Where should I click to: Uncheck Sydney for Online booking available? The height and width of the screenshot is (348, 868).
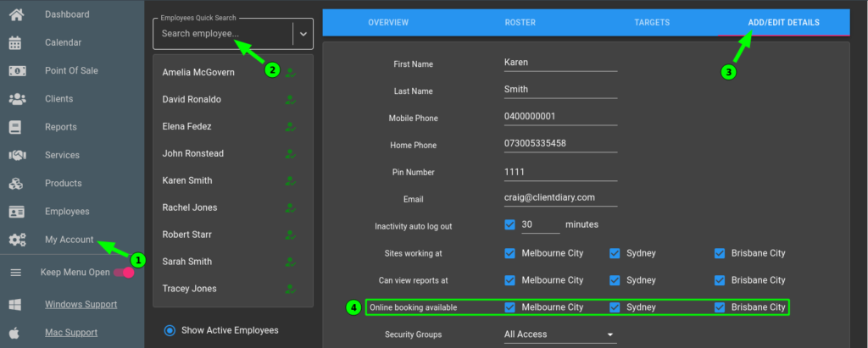pyautogui.click(x=615, y=307)
